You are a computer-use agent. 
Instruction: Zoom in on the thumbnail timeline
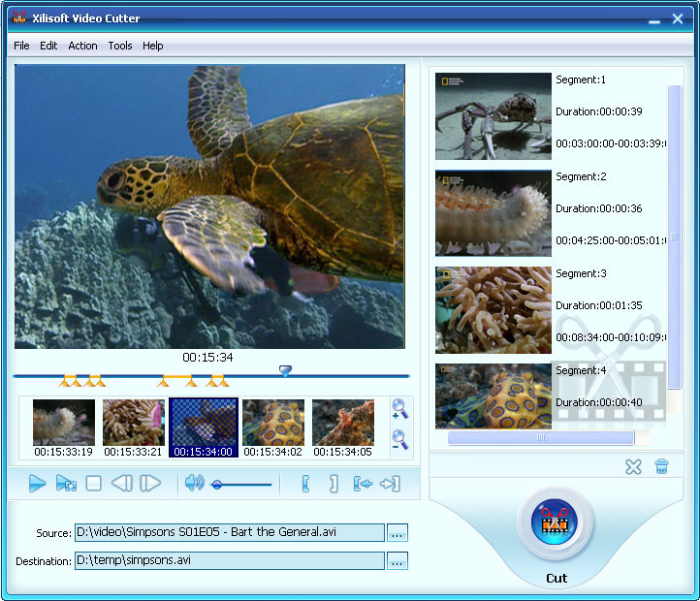coord(399,410)
